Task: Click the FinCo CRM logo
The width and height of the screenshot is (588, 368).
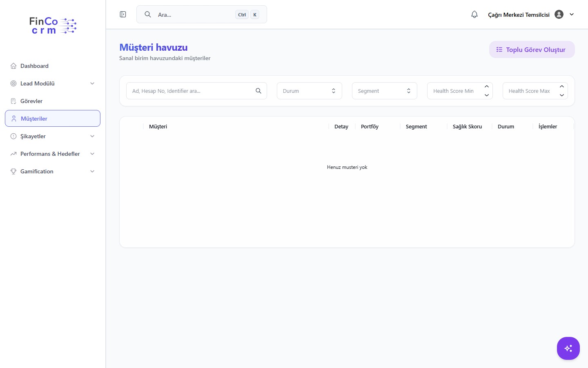Action: (x=53, y=25)
